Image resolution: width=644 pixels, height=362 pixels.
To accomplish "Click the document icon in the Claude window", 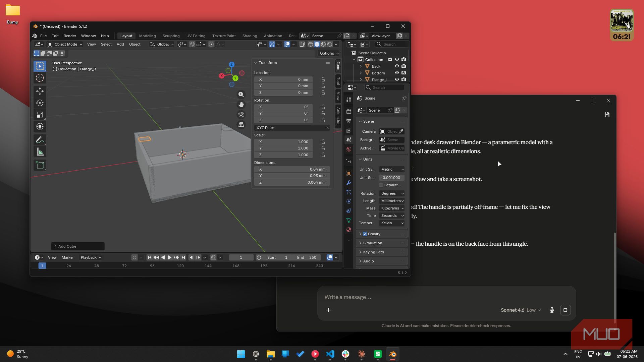I will [607, 115].
